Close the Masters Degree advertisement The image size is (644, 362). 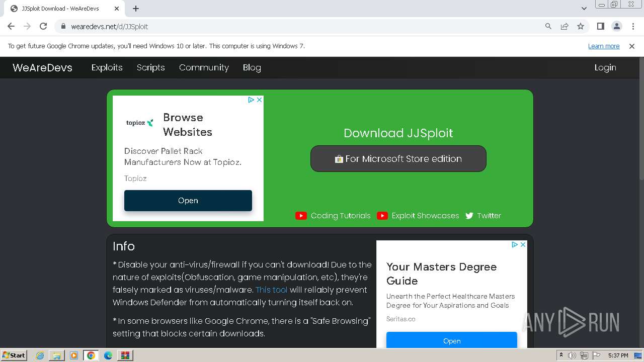pos(523,244)
